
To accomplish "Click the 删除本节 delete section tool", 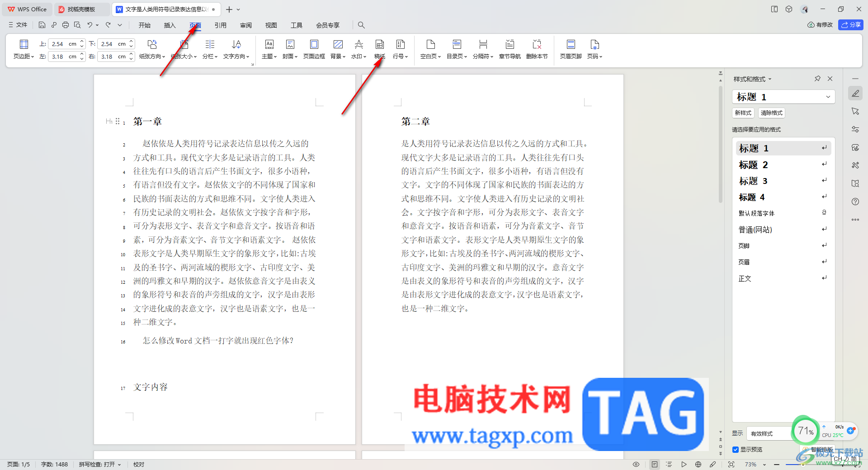I will [x=537, y=49].
